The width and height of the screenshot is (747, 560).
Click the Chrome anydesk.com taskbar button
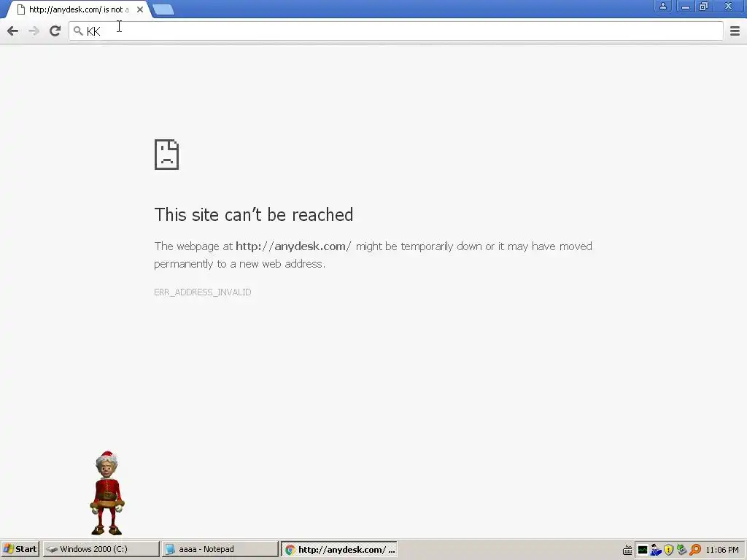339,549
